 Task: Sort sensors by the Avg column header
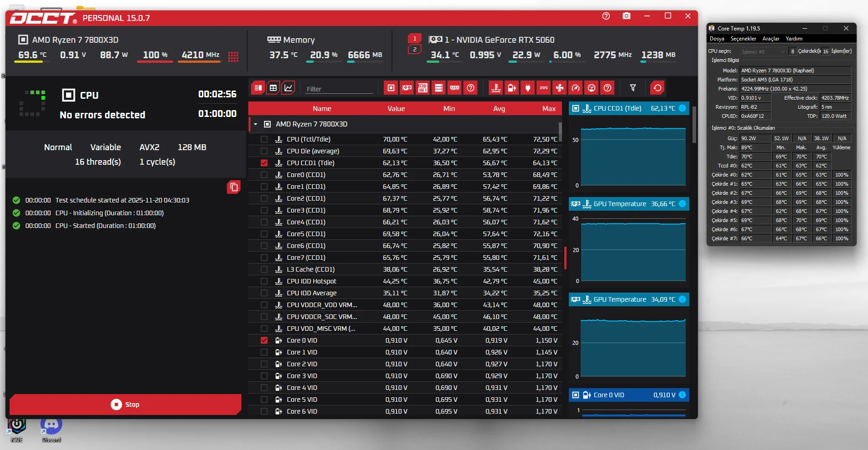[499, 109]
